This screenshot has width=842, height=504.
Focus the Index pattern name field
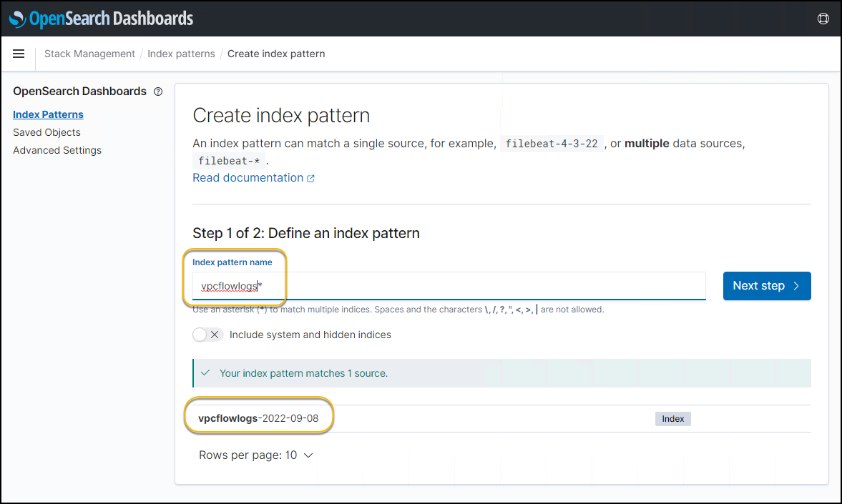coord(449,286)
